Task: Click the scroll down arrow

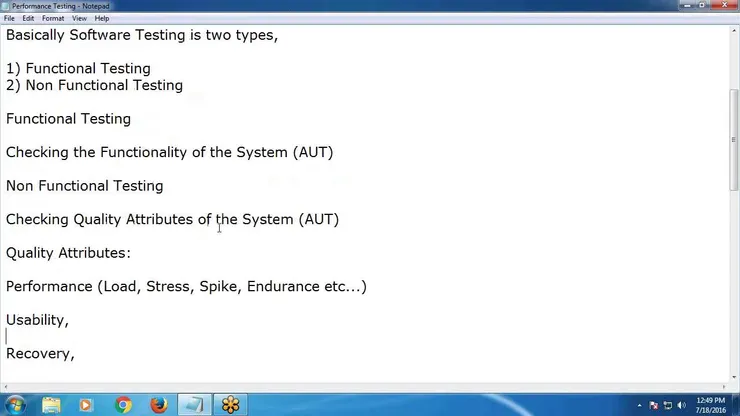Action: tap(733, 377)
